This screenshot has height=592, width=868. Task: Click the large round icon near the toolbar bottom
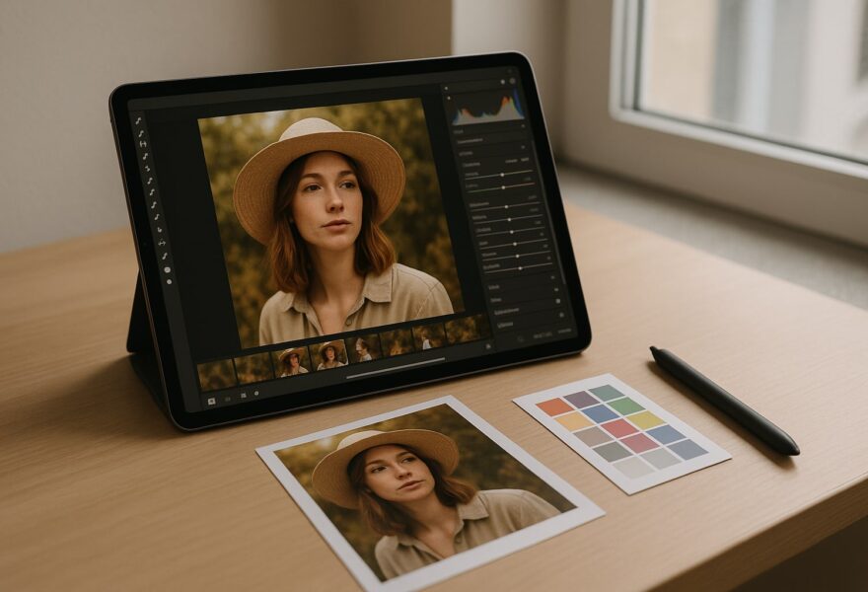[167, 269]
